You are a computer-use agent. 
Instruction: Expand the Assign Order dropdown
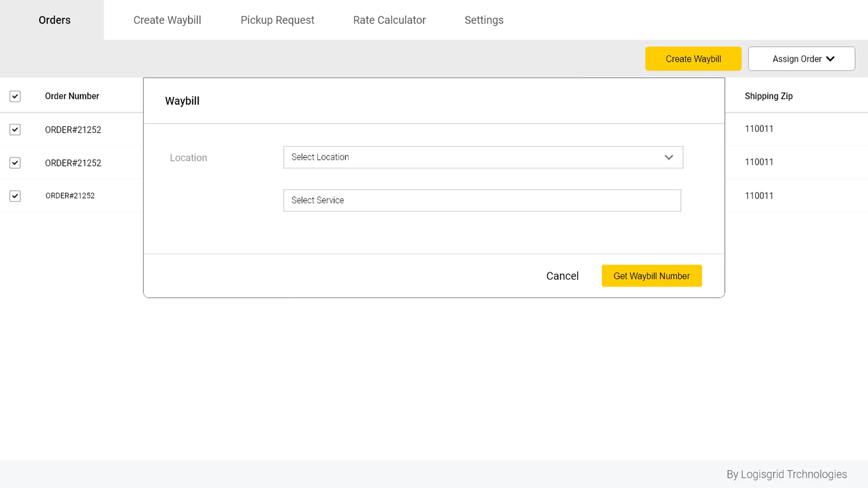tap(801, 59)
